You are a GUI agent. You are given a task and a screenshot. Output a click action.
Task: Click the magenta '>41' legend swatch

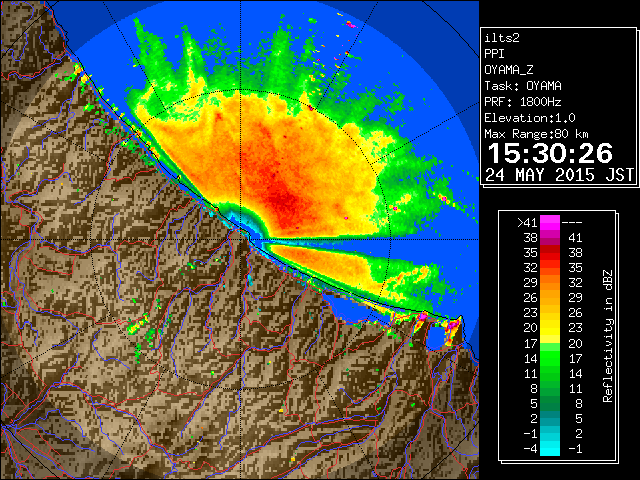[x=550, y=222]
